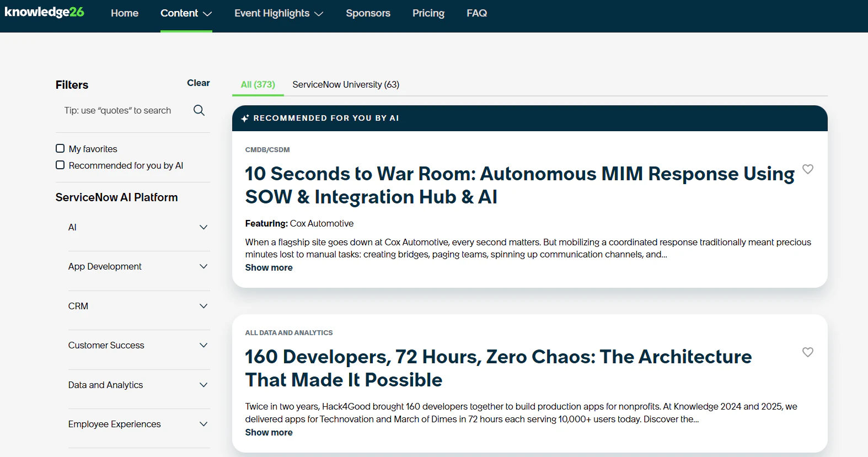Image resolution: width=868 pixels, height=457 pixels.
Task: Open the 10 Seconds to War Room title
Action: click(519, 185)
